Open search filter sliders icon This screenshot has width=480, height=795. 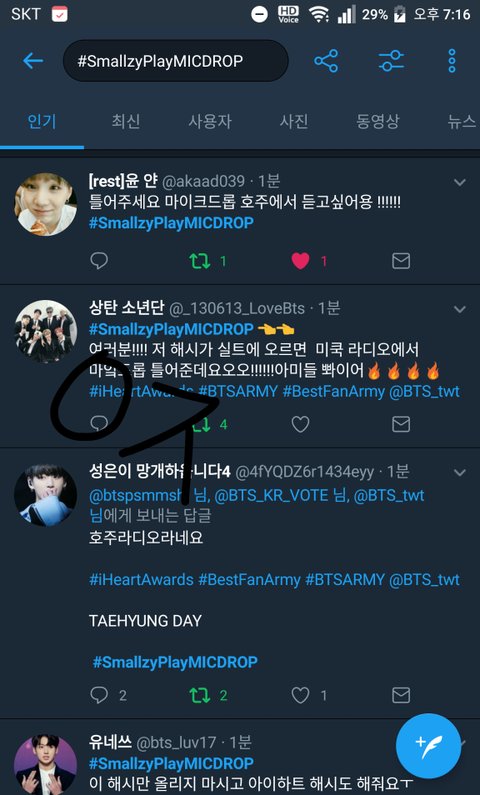(x=391, y=61)
